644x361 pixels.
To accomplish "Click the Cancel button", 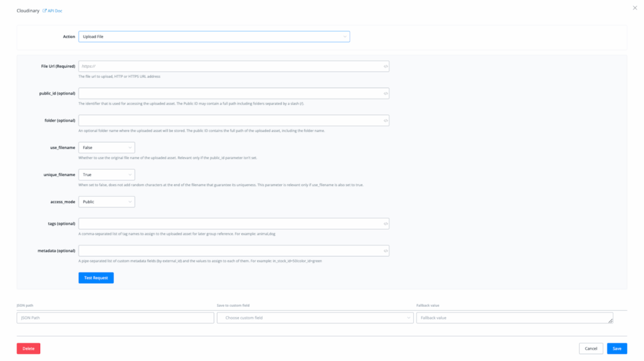I will (591, 348).
